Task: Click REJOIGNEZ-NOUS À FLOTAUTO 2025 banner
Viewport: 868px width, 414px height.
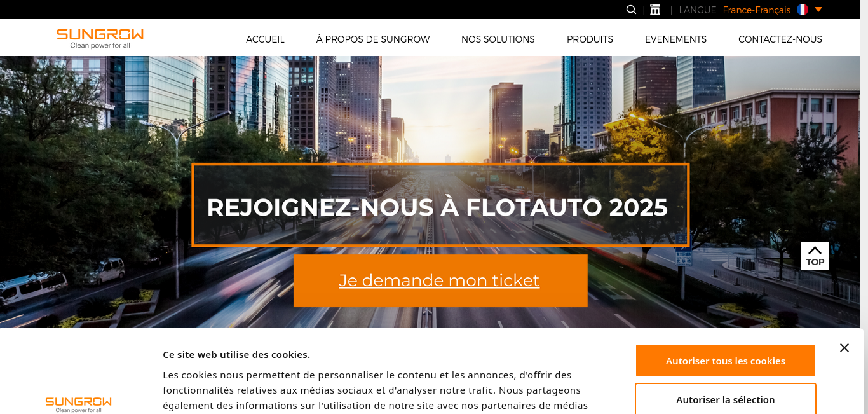Action: (440, 205)
